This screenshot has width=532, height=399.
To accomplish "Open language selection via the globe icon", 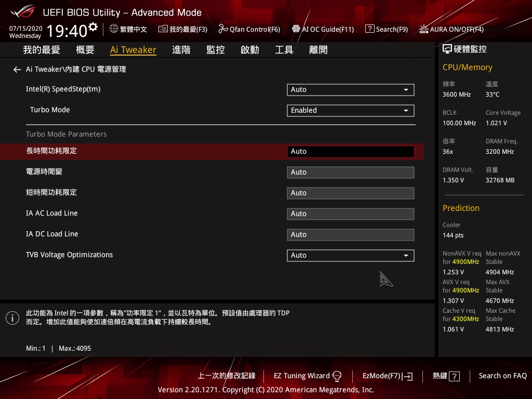I will pos(114,29).
